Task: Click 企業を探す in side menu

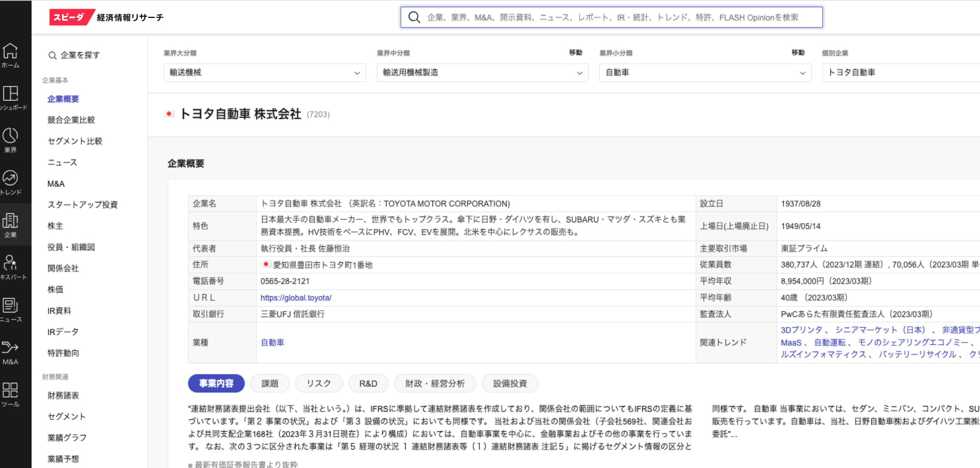Action: pyautogui.click(x=80, y=56)
